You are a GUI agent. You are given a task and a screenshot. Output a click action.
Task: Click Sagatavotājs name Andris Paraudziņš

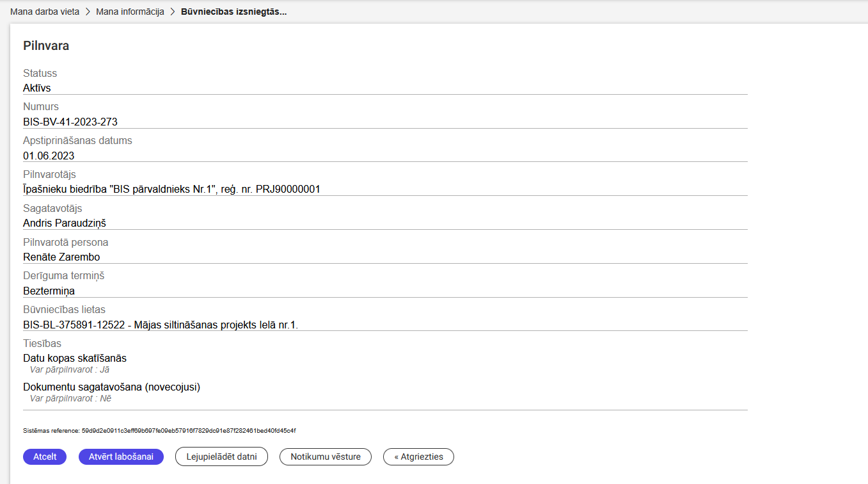[65, 223]
